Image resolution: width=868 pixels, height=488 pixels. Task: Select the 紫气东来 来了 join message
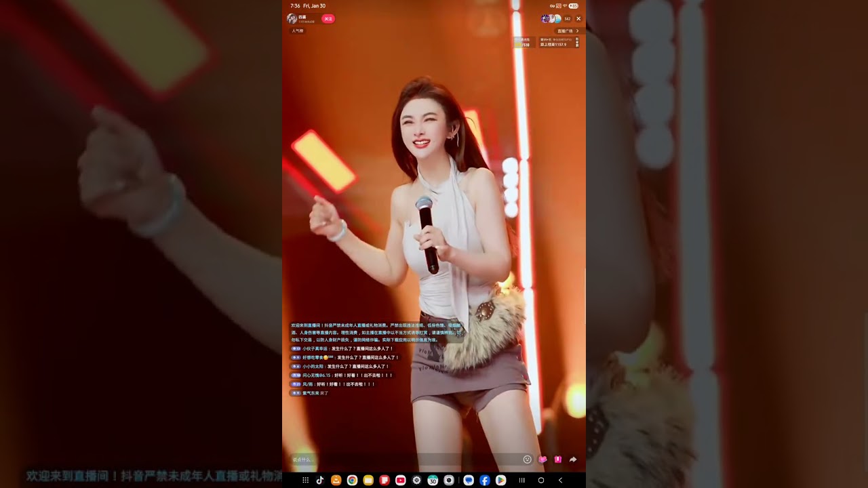point(310,393)
